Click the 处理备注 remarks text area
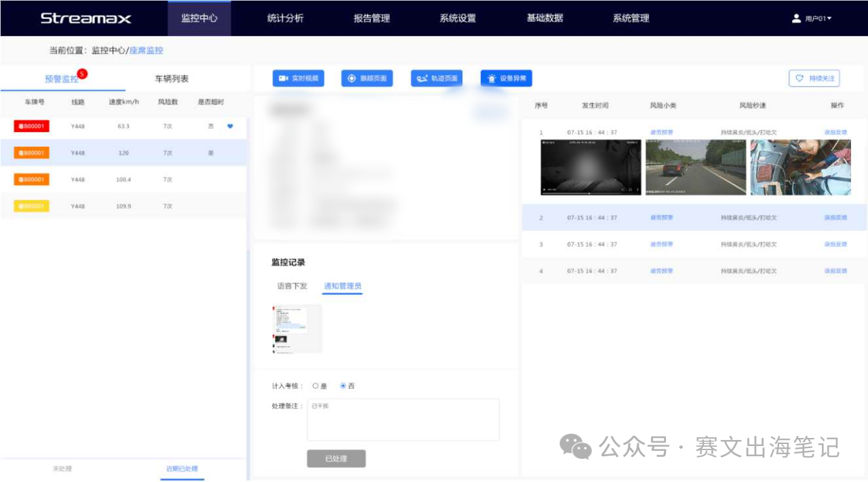This screenshot has width=868, height=482. pos(403,420)
